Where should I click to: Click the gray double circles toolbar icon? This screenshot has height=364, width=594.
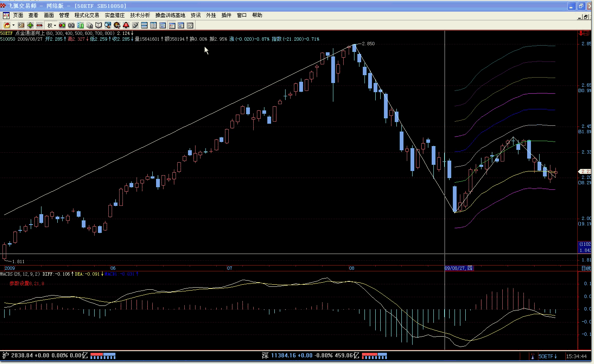(71, 25)
